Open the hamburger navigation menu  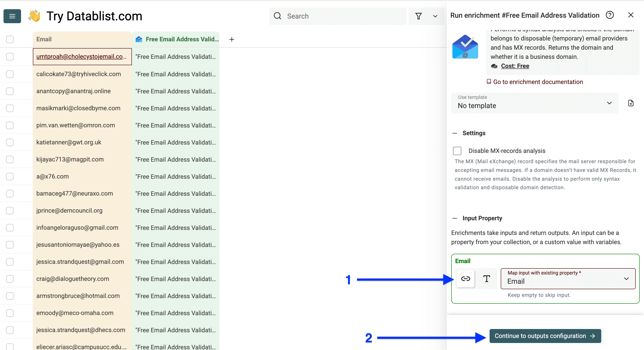pos(12,16)
